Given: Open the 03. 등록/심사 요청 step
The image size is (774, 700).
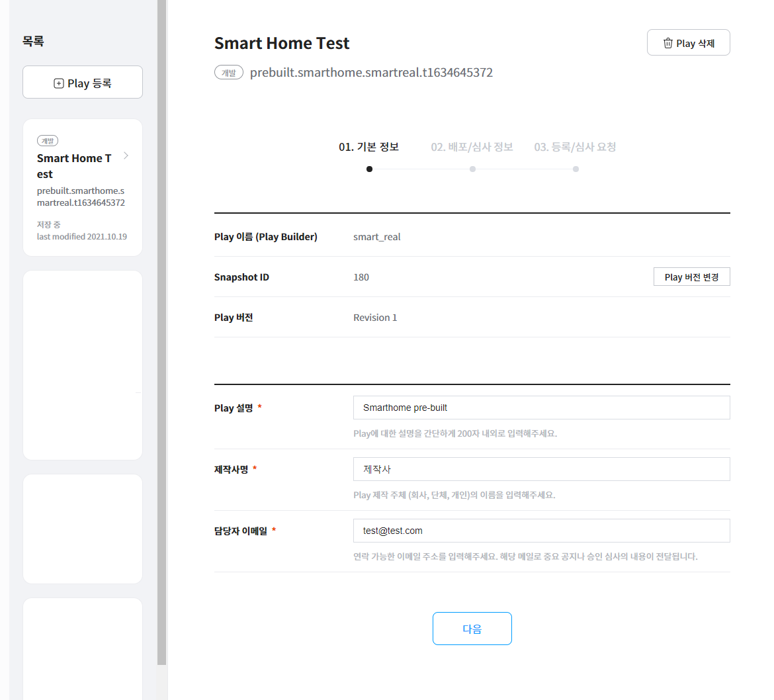Looking at the screenshot, I should 575,147.
